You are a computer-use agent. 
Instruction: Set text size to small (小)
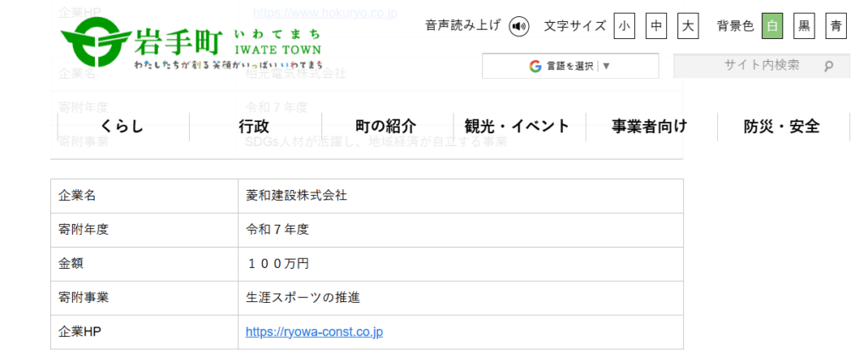(624, 26)
